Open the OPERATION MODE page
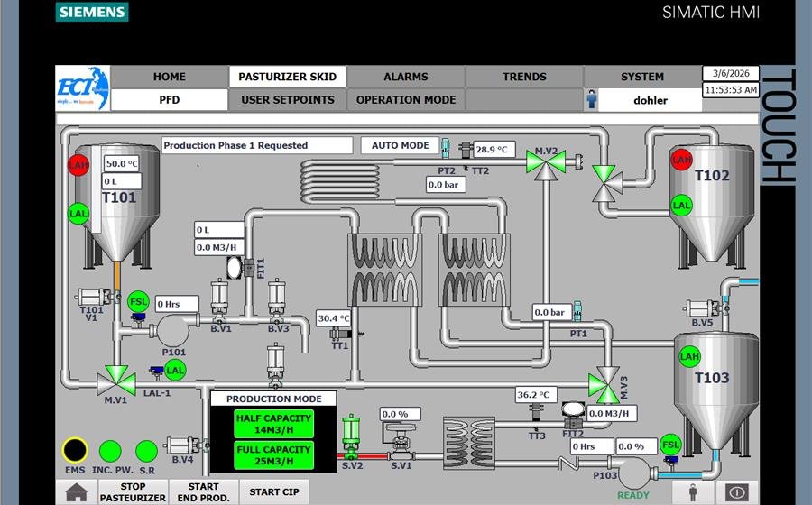Screen dimensions: 812x505 [x=406, y=100]
